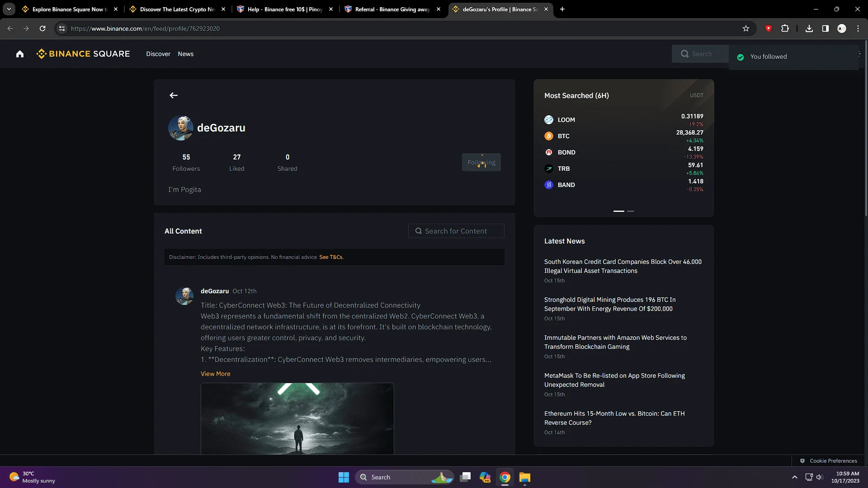Open deGozaru's profile avatar picture
This screenshot has height=488, width=868.
[181, 128]
